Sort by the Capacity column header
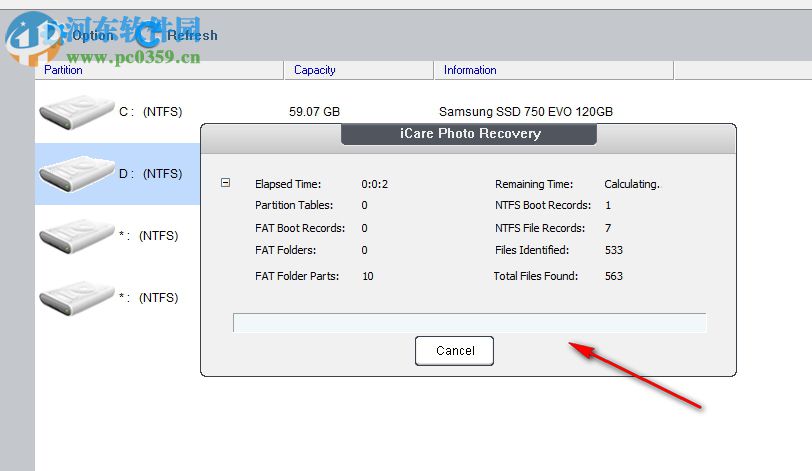The image size is (812, 471). (x=359, y=70)
